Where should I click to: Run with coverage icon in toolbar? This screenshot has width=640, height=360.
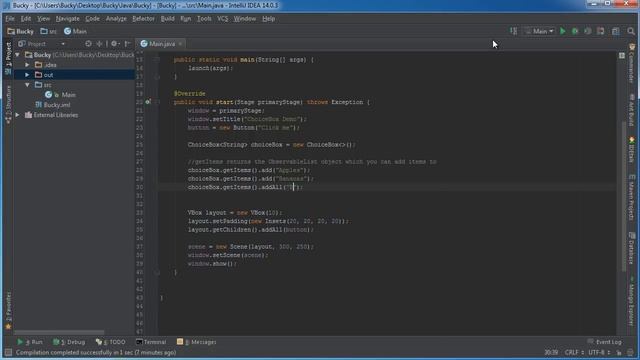tap(588, 31)
